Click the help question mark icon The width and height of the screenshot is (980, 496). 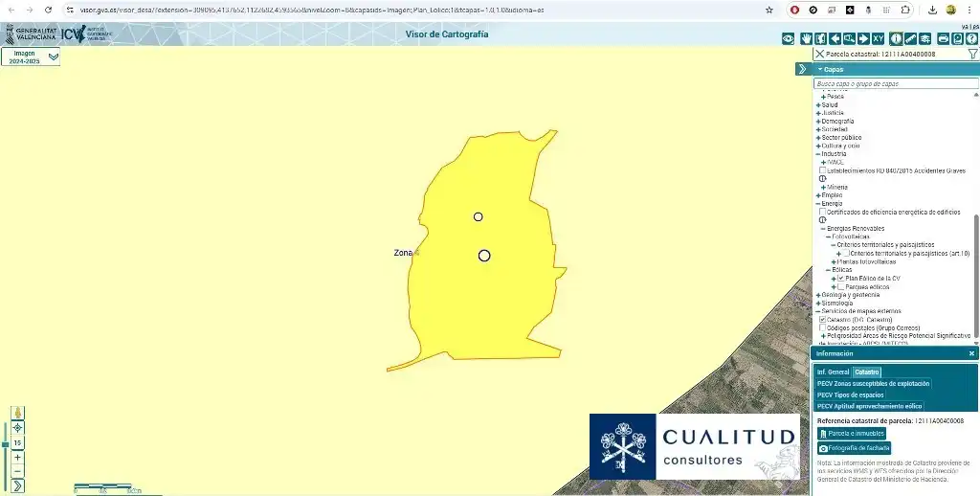(x=971, y=38)
